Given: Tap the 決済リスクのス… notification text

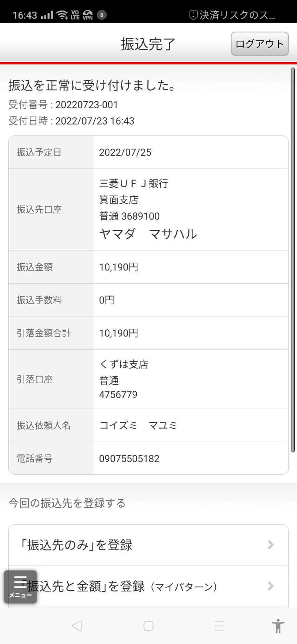Looking at the screenshot, I should (237, 15).
